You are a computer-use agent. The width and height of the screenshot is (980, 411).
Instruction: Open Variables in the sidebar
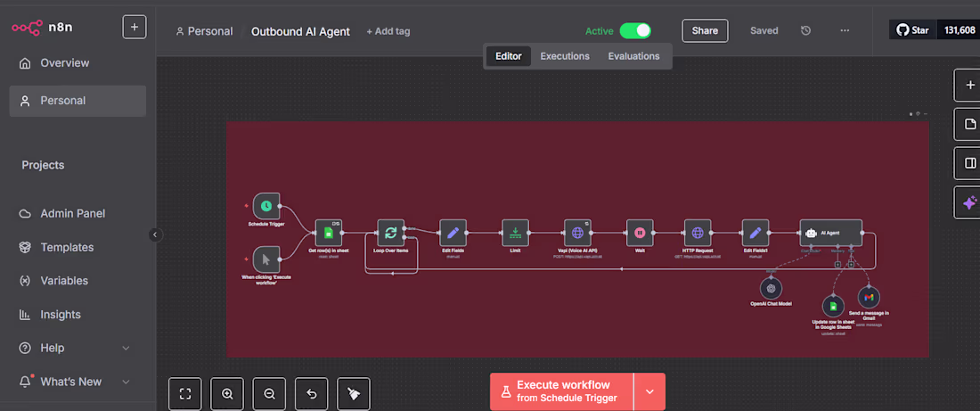(78, 281)
